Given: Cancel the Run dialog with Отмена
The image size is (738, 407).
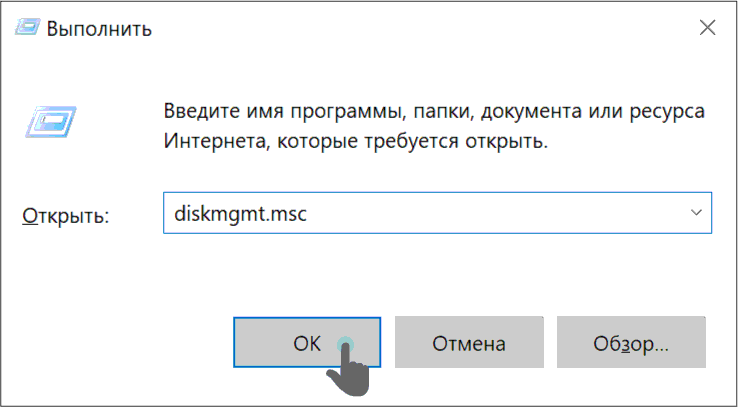Looking at the screenshot, I should [469, 342].
